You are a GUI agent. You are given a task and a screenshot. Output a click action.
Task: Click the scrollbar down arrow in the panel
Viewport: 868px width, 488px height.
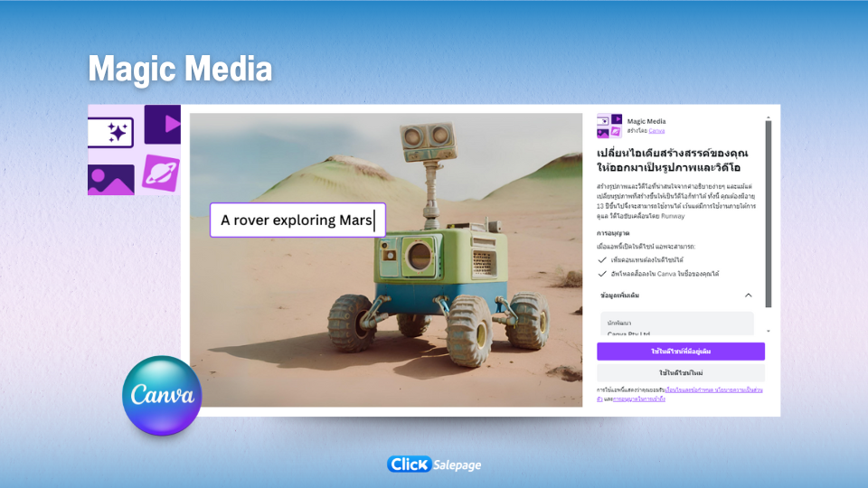click(769, 332)
